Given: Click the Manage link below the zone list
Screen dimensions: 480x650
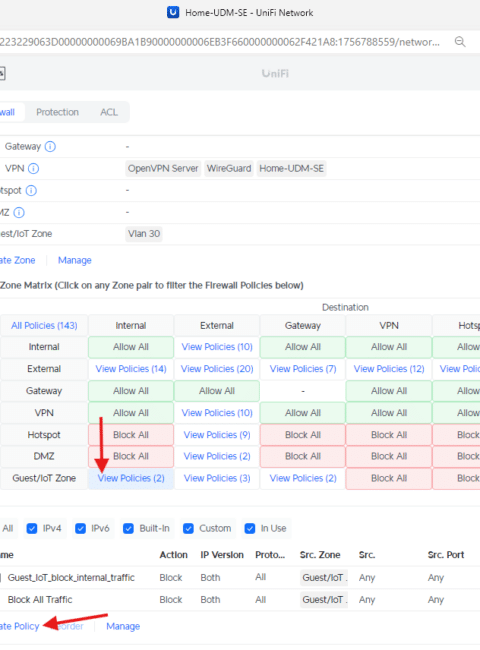Looking at the screenshot, I should point(75,260).
